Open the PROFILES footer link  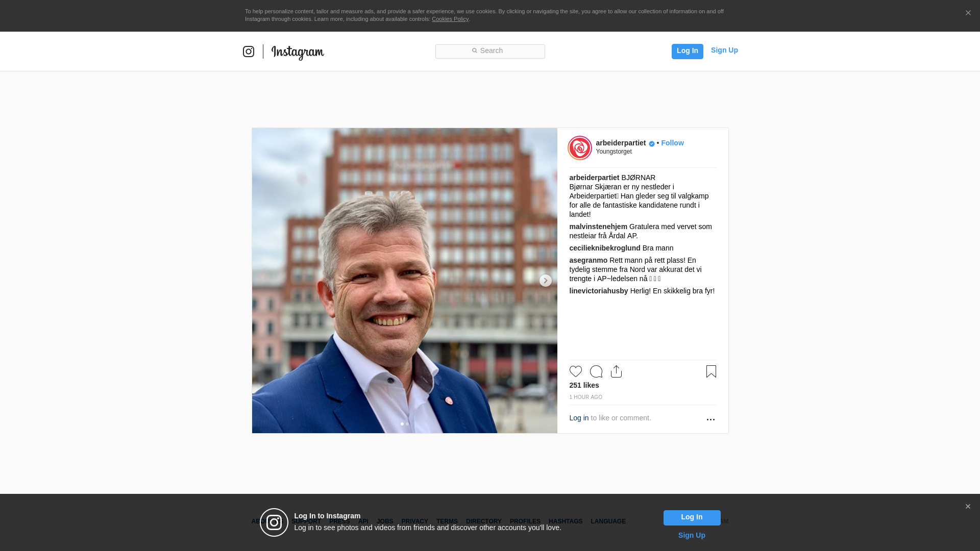525,521
